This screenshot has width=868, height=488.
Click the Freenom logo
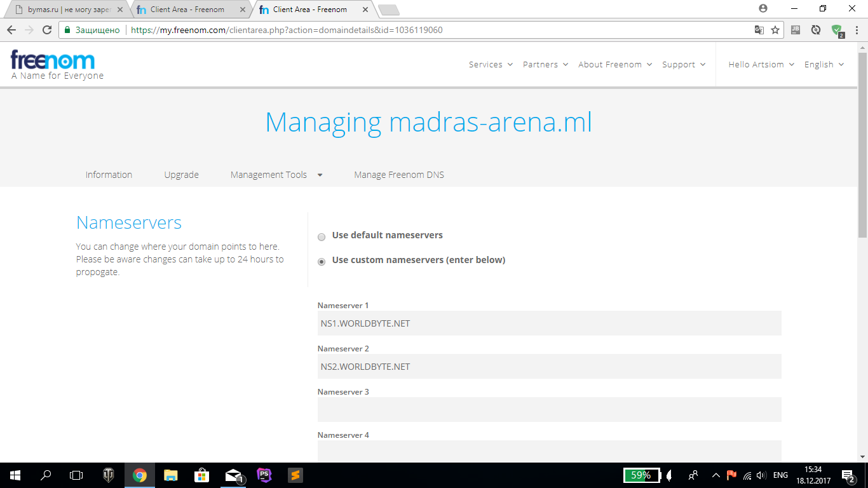[53, 61]
